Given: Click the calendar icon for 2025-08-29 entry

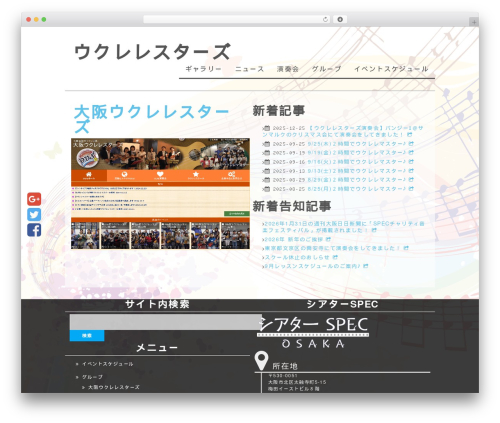Looking at the screenshot, I should coord(266,180).
